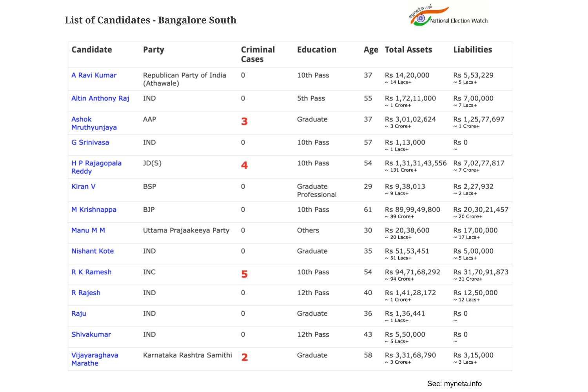Viewport: 588px width, 392px height.
Task: Open candidate Altin Anthony Raj link
Action: tap(100, 98)
